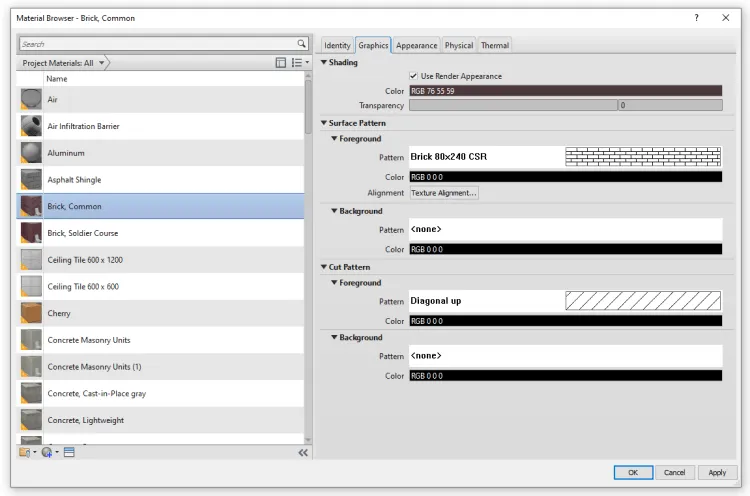750x496 pixels.
Task: Open the material library folder icon
Action: click(24, 452)
